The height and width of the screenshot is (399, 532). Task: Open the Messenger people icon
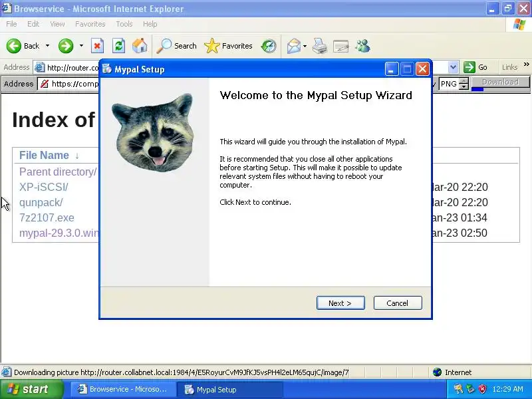click(x=362, y=46)
